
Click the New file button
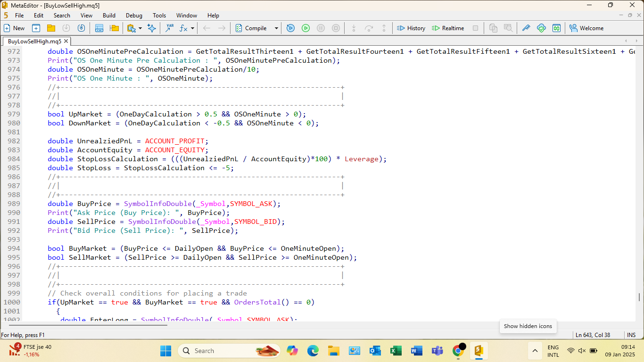coord(14,28)
